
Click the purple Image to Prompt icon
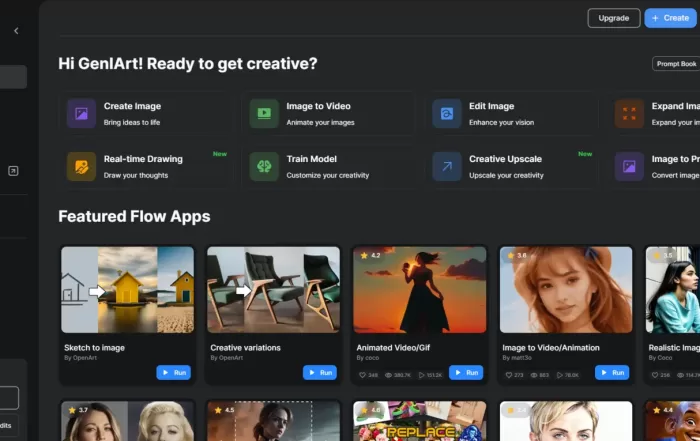[x=629, y=166]
